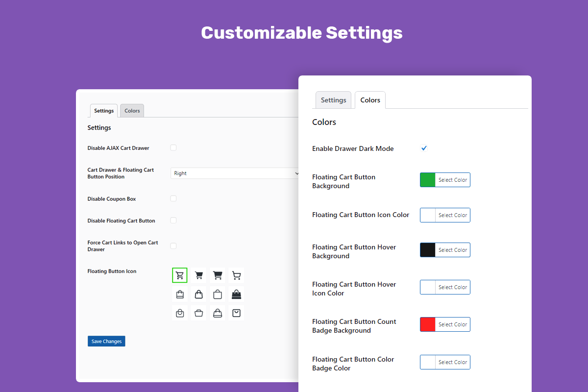Viewport: 588px width, 392px height.
Task: Choose the basket-shaped tote icon
Action: click(x=198, y=313)
